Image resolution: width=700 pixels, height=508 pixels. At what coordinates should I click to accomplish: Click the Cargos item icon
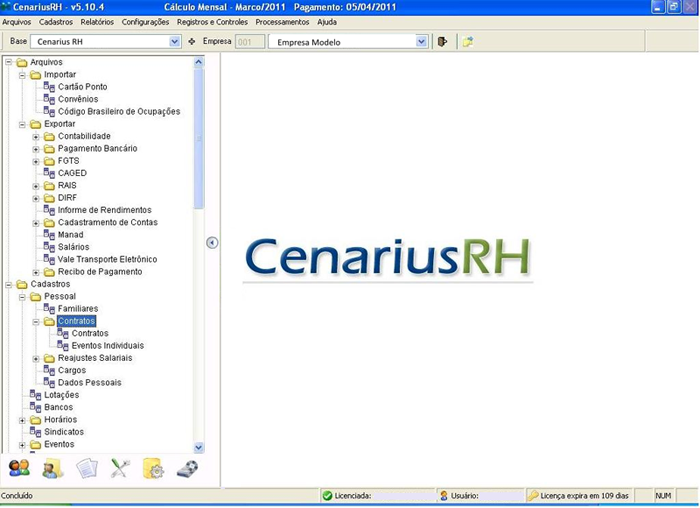point(49,370)
